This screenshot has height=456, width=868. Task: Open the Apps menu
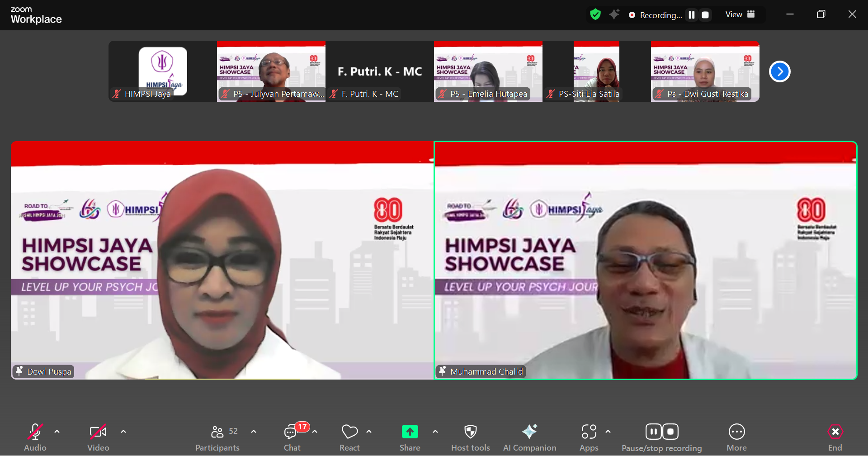(x=589, y=437)
